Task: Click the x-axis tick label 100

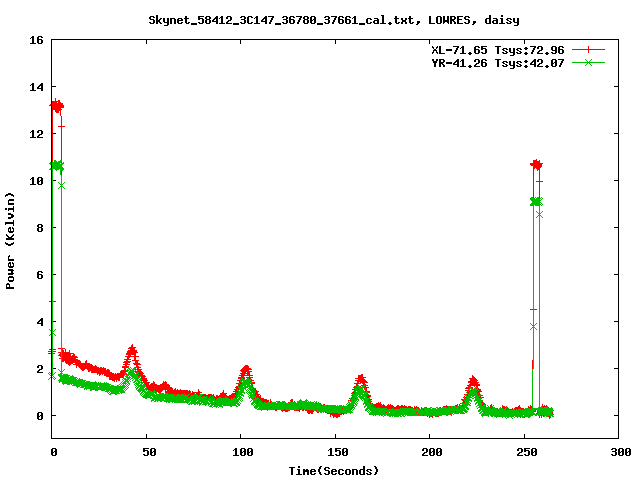Action: click(x=243, y=452)
